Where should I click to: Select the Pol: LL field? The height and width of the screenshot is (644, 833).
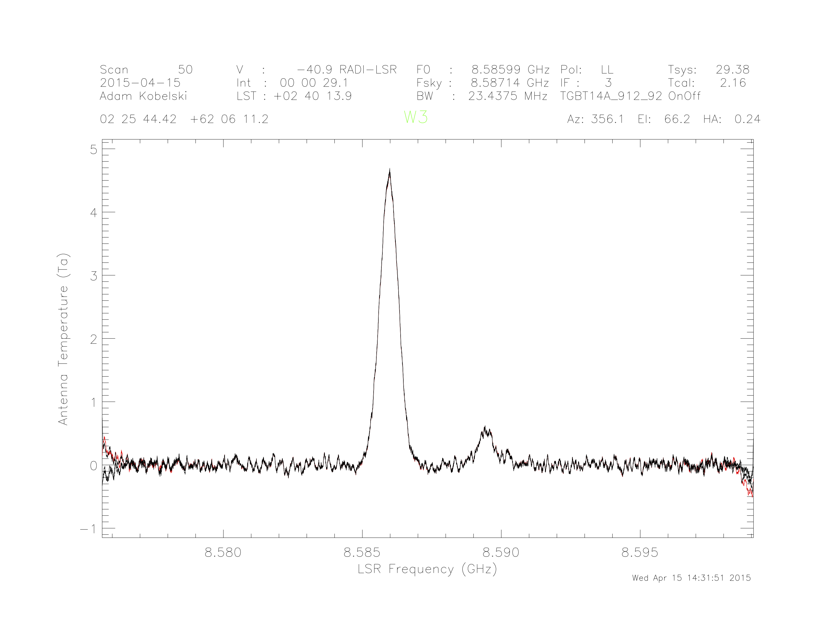(587, 69)
